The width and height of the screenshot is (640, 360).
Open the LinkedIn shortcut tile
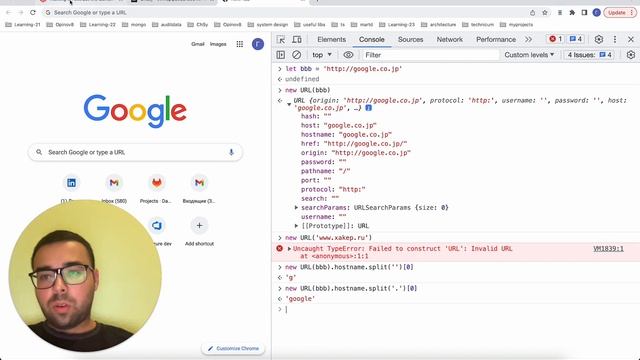coord(71,183)
